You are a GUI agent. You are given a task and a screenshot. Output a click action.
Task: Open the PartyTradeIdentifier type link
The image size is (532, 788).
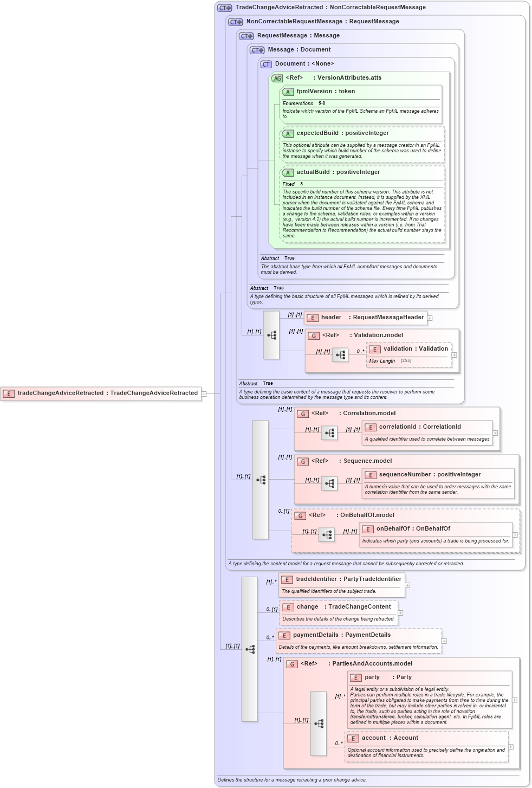(x=373, y=579)
